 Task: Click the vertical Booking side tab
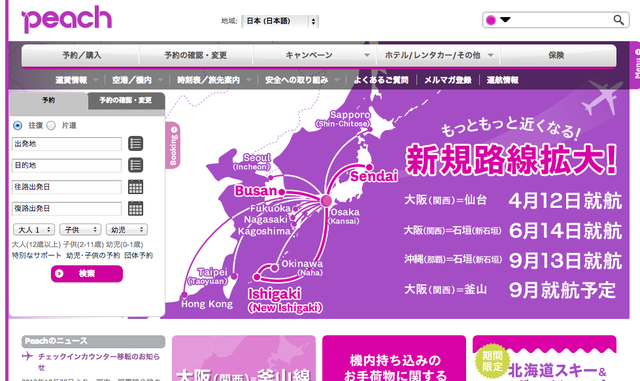[173, 145]
